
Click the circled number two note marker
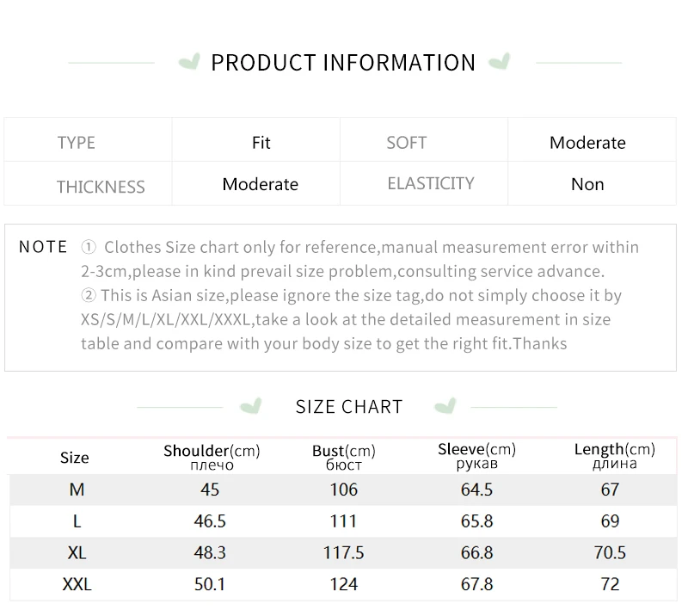pyautogui.click(x=89, y=296)
